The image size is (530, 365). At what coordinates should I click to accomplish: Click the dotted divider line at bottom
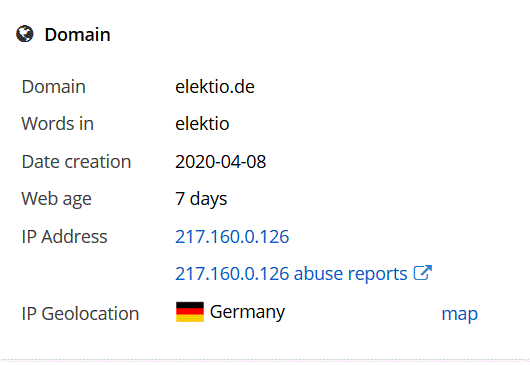[265, 360]
